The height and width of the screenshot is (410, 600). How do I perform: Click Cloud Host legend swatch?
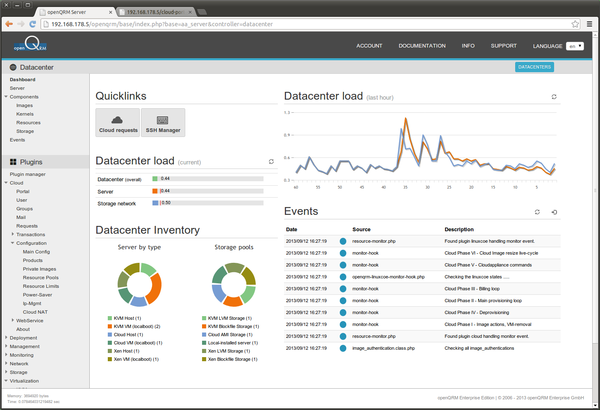coord(110,335)
